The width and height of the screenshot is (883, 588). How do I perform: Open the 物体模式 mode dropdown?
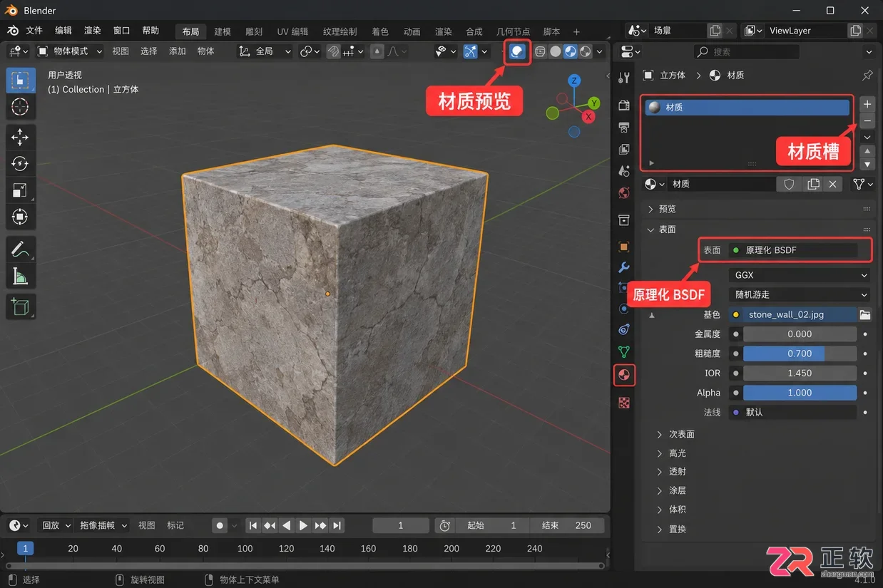coord(69,51)
